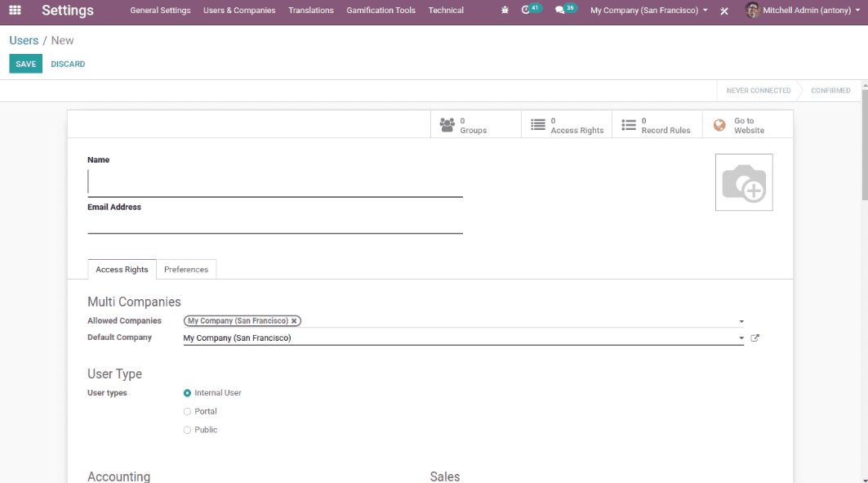The width and height of the screenshot is (868, 483).
Task: Open Translations menu
Action: coord(311,10)
